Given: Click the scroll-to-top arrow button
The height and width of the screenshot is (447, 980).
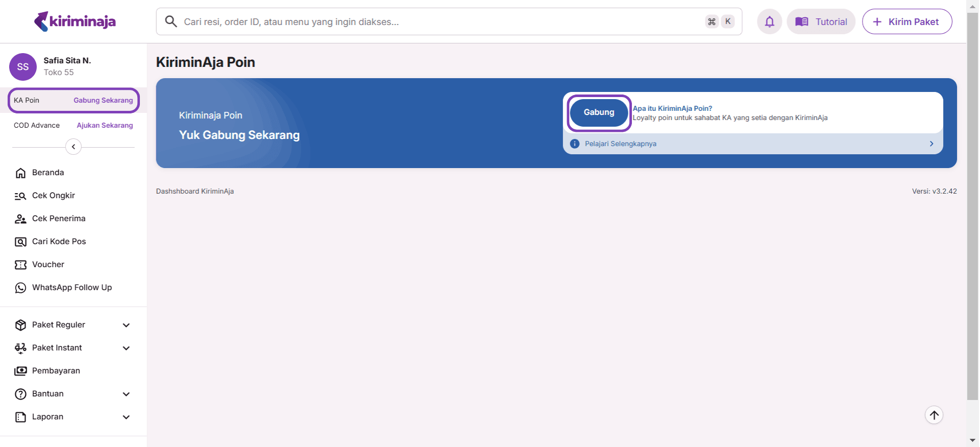Looking at the screenshot, I should (934, 415).
